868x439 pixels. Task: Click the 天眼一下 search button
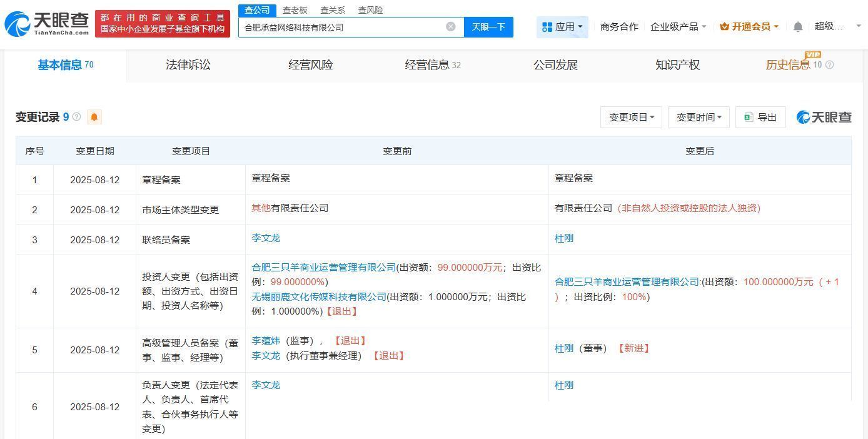[488, 27]
